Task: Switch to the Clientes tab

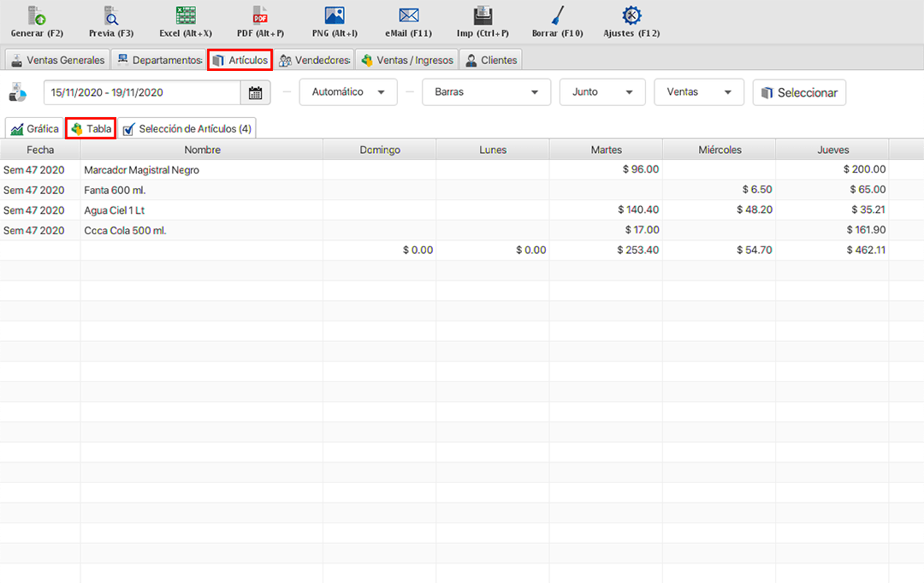Action: click(x=491, y=60)
